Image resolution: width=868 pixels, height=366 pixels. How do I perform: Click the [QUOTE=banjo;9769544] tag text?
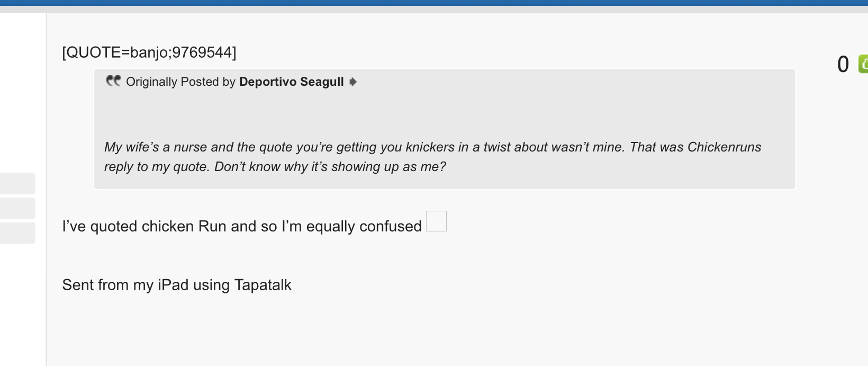click(x=149, y=52)
